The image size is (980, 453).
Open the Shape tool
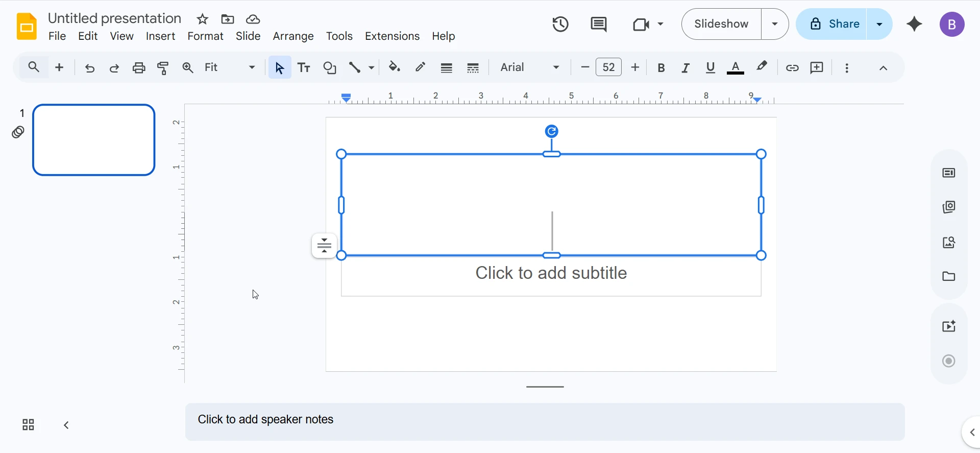[x=330, y=67]
